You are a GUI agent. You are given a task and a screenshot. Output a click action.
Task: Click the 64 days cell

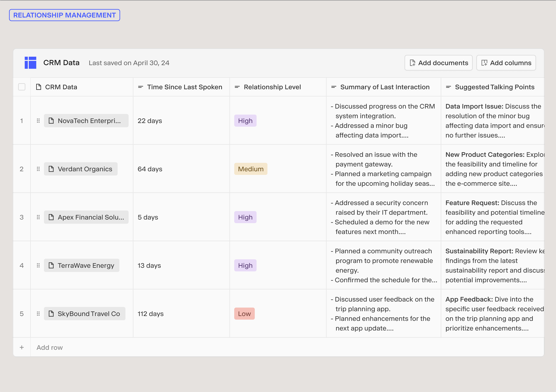pos(150,169)
